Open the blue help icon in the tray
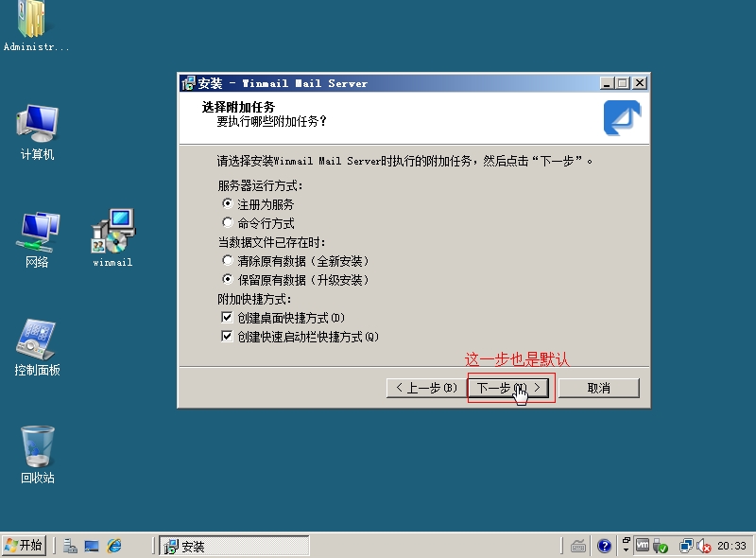This screenshot has height=558, width=756. 604,546
